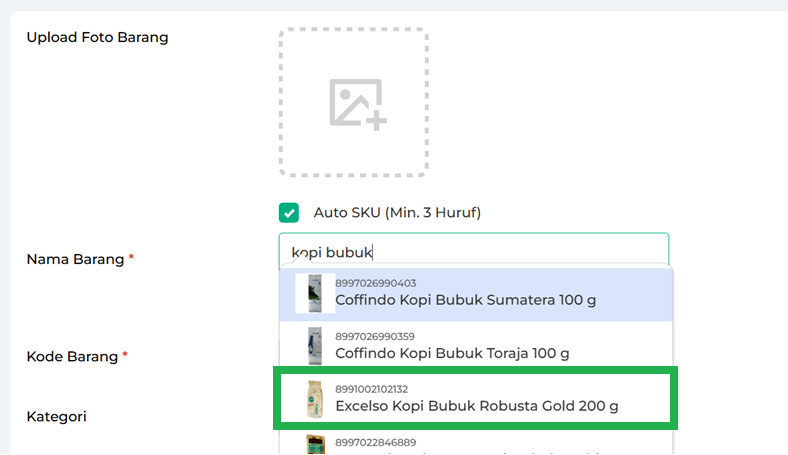Click the Nama Barang label

pyautogui.click(x=75, y=259)
